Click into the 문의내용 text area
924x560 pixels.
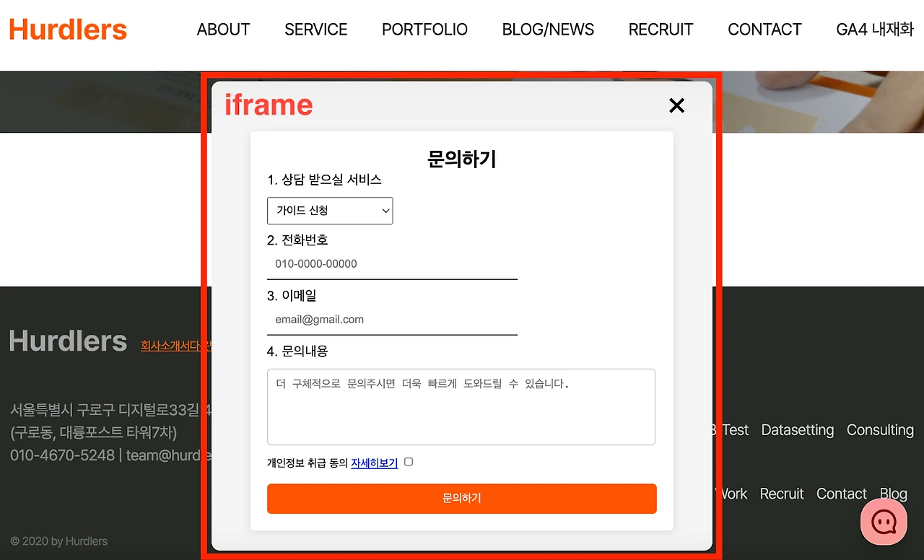point(461,407)
